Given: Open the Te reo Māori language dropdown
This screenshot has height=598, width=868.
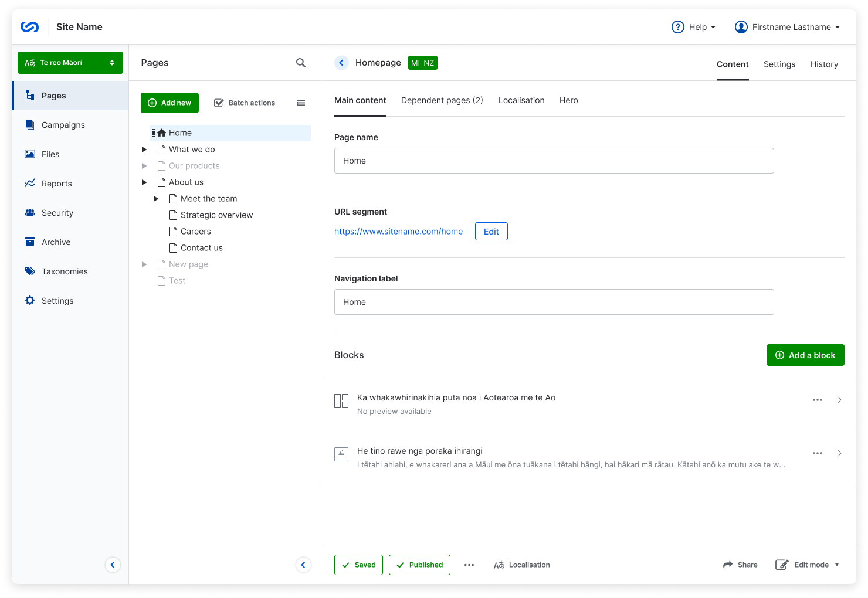Looking at the screenshot, I should (70, 63).
